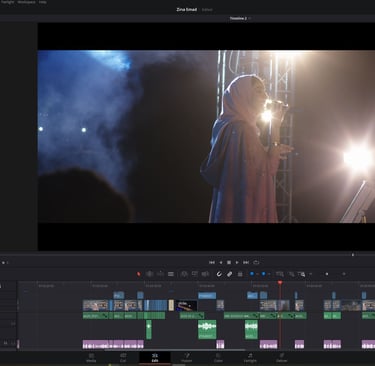Click the viewer image of singer
The image size is (375, 366).
[x=206, y=136]
